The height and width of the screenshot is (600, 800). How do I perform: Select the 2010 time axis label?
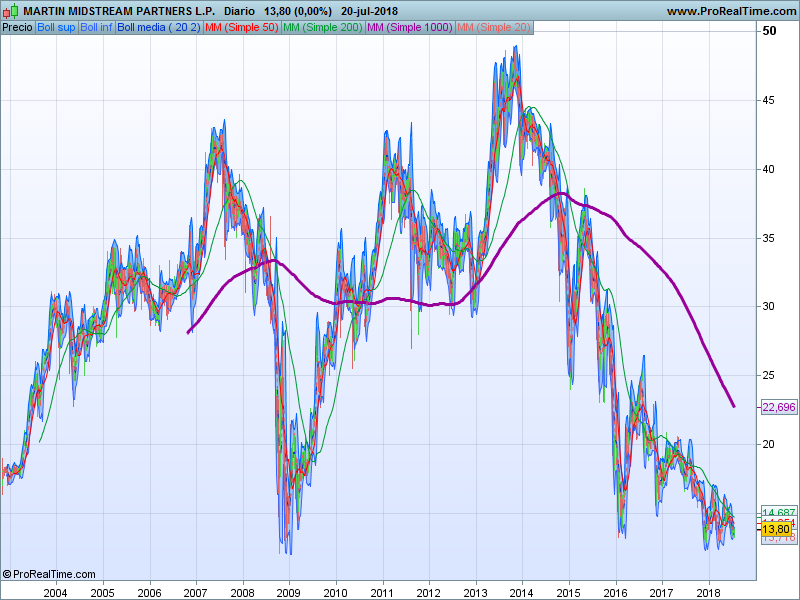point(336,593)
